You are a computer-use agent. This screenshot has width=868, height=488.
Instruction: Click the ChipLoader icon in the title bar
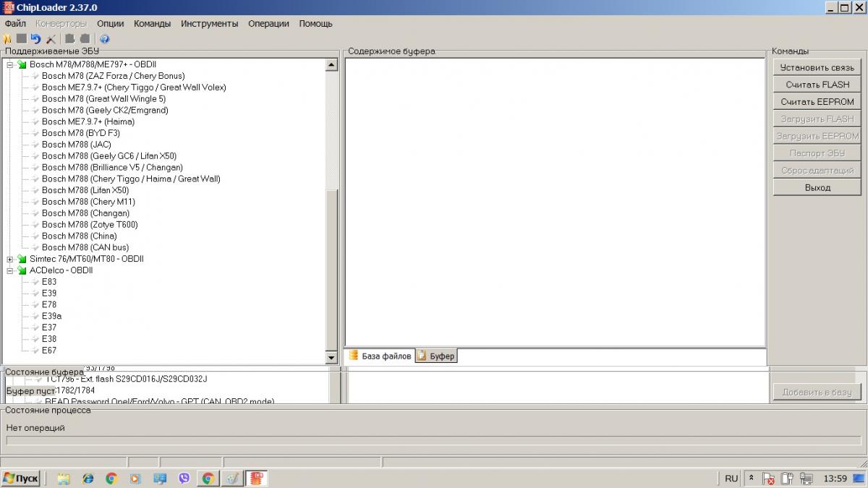click(x=9, y=7)
